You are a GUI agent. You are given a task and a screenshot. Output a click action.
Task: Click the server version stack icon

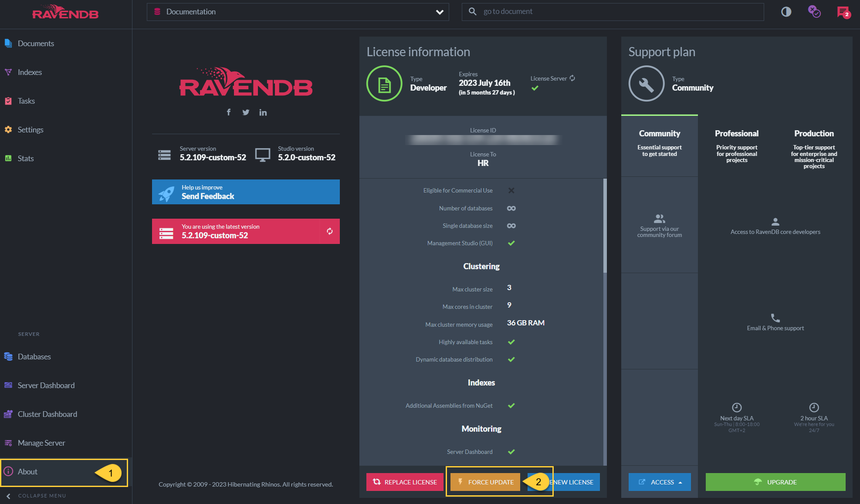coord(164,155)
